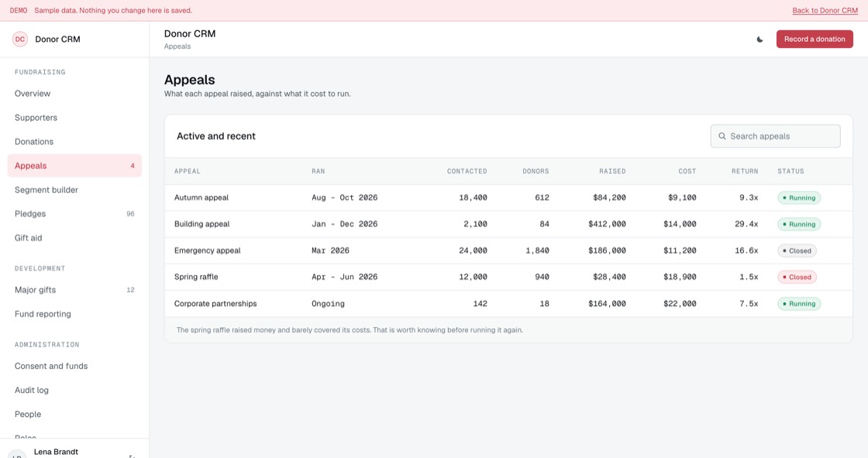Click the RAN column header
This screenshot has height=458, width=868.
tap(319, 171)
